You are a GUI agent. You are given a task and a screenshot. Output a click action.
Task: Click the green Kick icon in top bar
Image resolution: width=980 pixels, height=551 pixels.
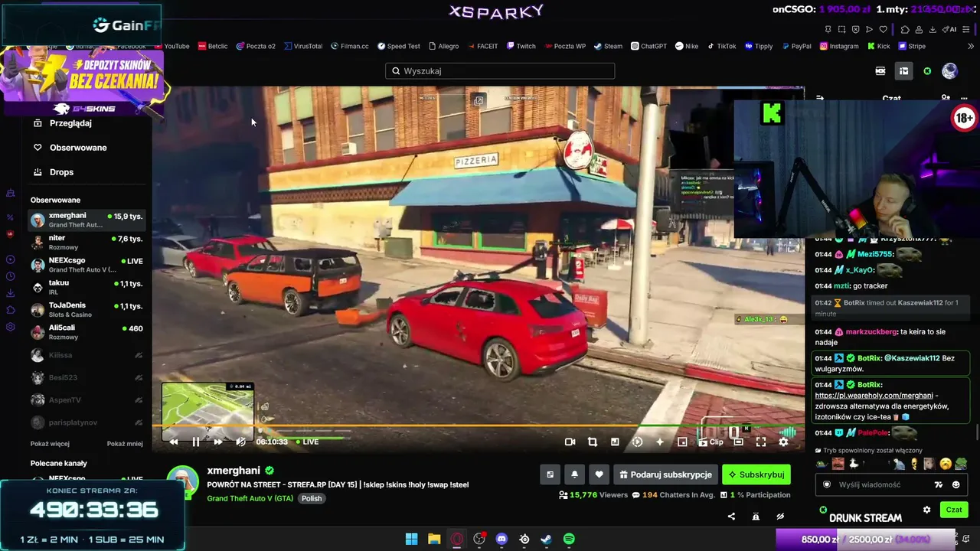pyautogui.click(x=927, y=71)
